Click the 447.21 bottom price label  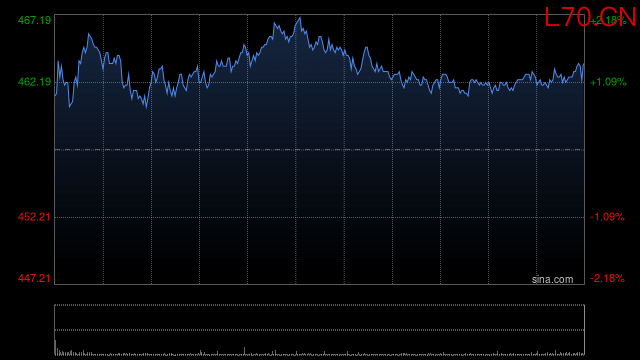[x=34, y=279]
